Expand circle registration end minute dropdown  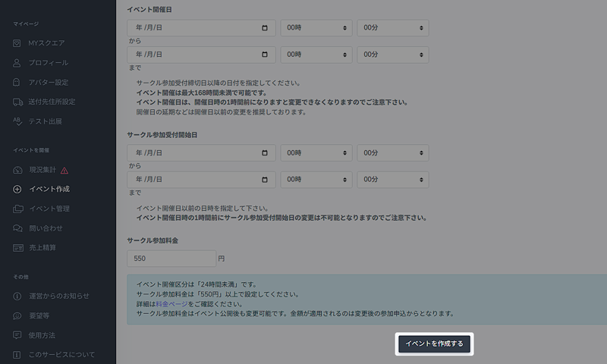(x=392, y=180)
